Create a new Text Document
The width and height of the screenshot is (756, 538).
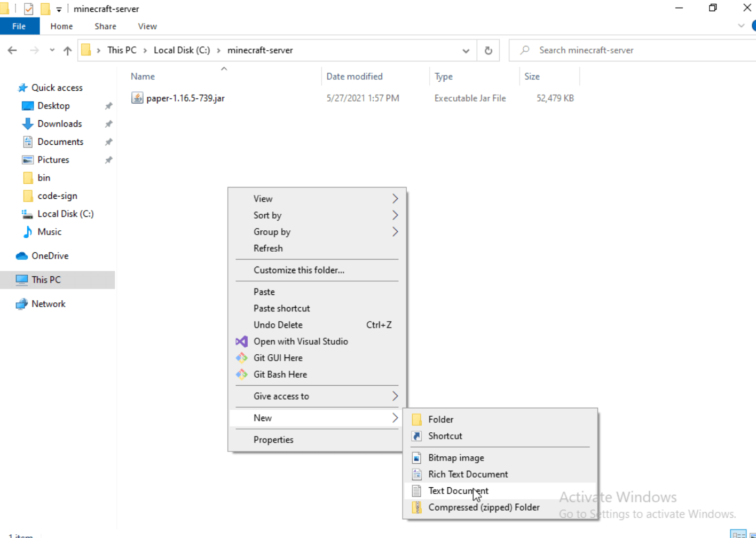(458, 490)
